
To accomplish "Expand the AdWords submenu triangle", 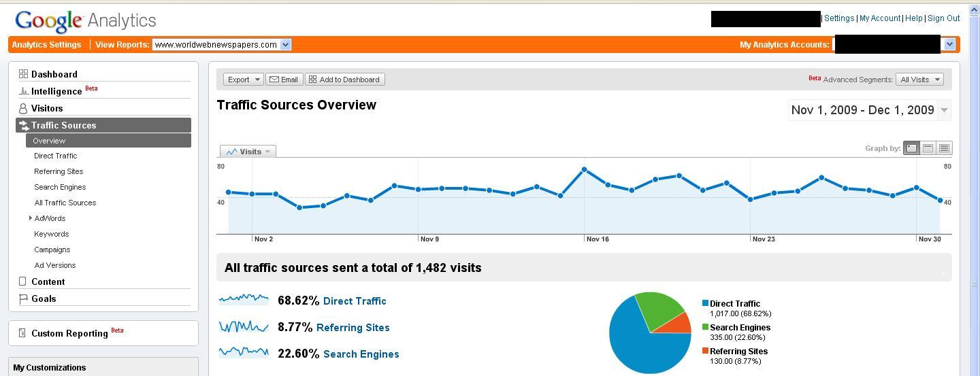I will [x=31, y=218].
